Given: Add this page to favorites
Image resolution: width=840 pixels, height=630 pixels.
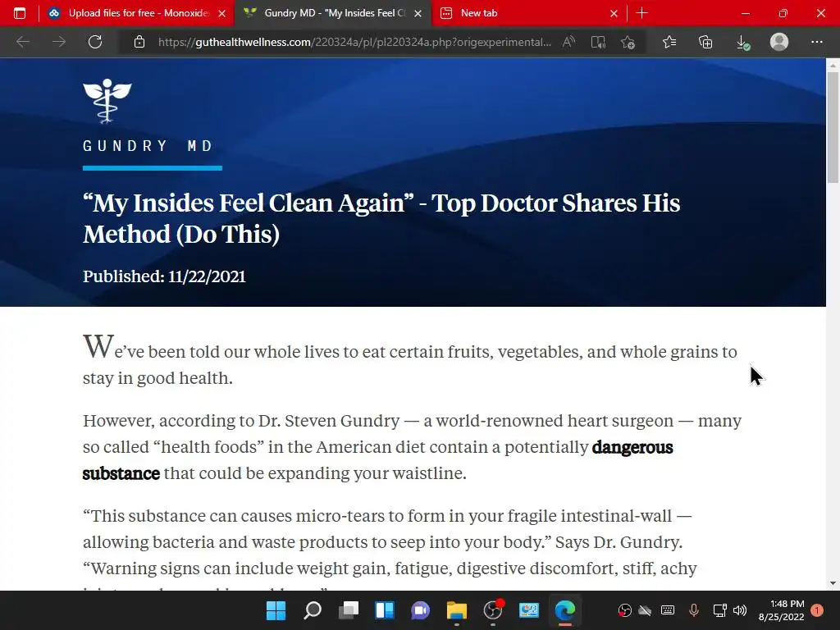Looking at the screenshot, I should [628, 42].
